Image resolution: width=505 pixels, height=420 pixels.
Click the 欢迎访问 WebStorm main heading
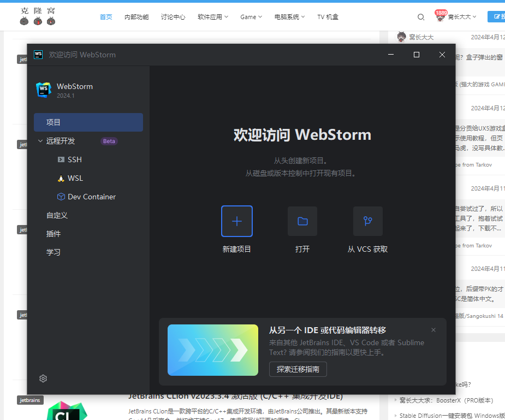pyautogui.click(x=302, y=135)
